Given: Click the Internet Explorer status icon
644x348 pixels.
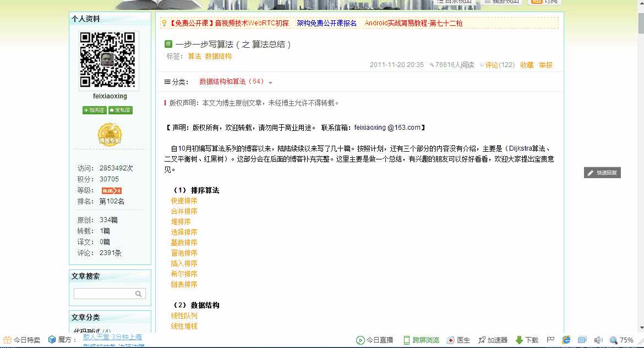Looking at the screenshot, I should pyautogui.click(x=565, y=339).
